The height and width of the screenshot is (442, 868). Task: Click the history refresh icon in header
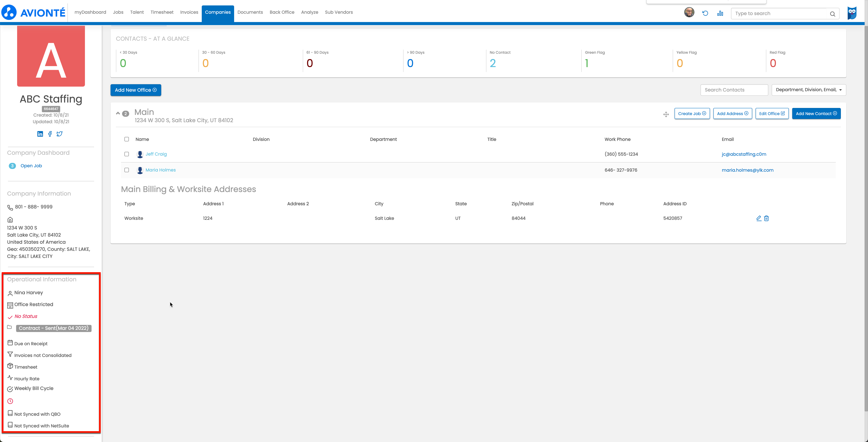705,13
